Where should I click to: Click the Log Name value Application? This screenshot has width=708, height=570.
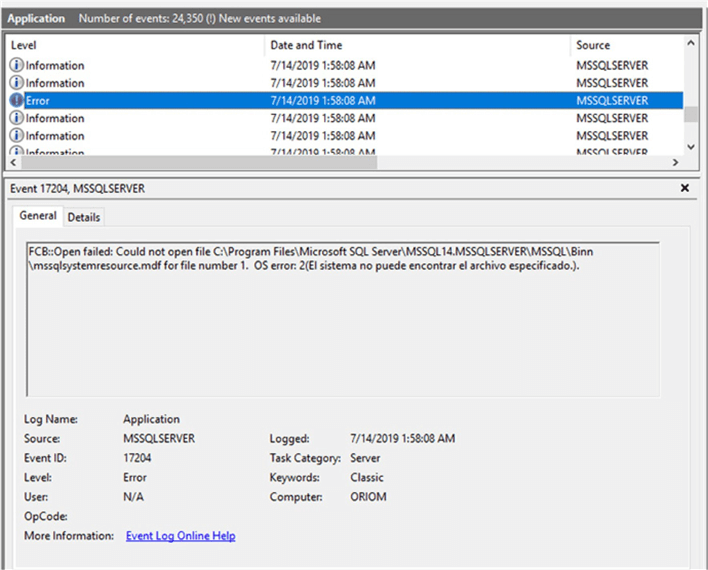coord(151,419)
